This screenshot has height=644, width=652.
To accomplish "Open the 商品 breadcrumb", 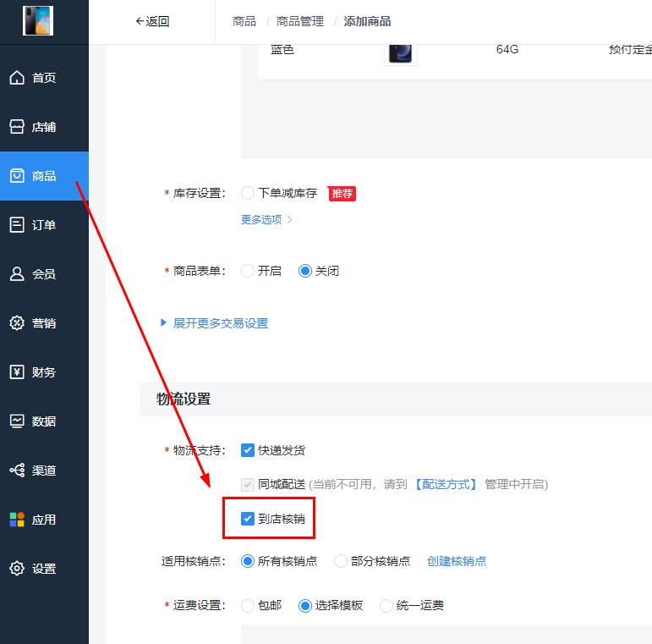I will 244,21.
